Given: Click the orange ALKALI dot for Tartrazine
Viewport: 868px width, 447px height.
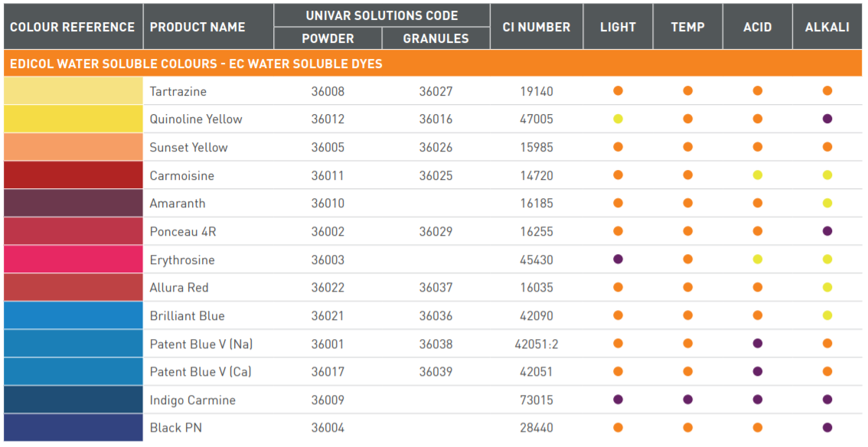Looking at the screenshot, I should coord(827,91).
